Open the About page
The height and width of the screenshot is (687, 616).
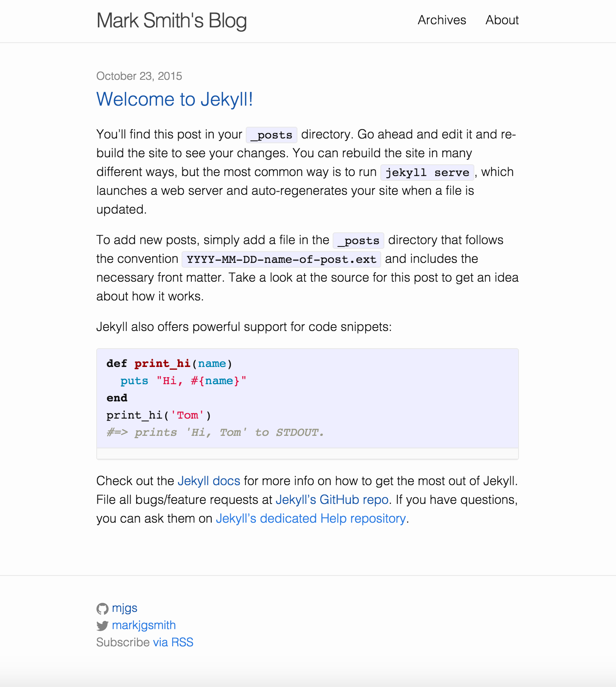click(502, 20)
